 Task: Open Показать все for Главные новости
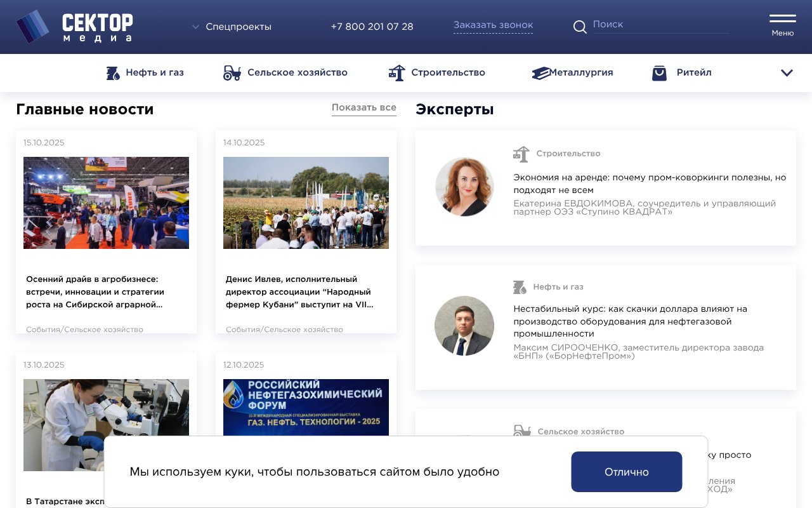pos(363,107)
